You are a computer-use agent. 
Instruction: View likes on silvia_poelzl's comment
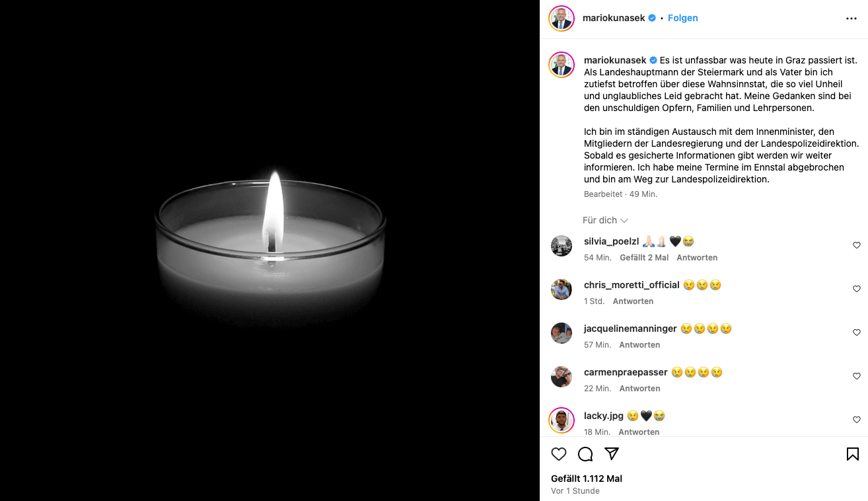(x=644, y=258)
